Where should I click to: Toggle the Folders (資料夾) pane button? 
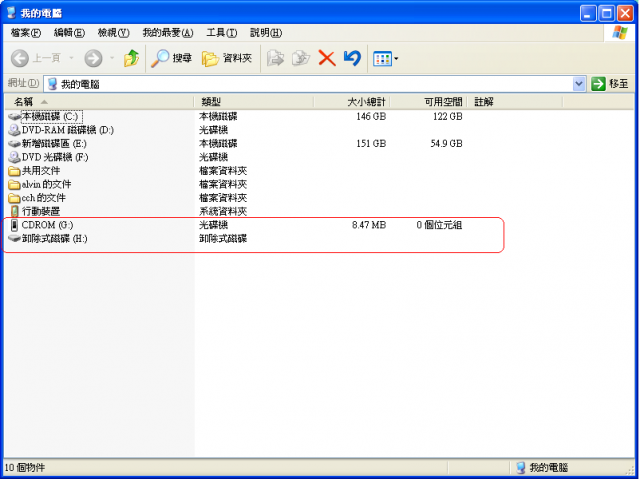click(227, 58)
